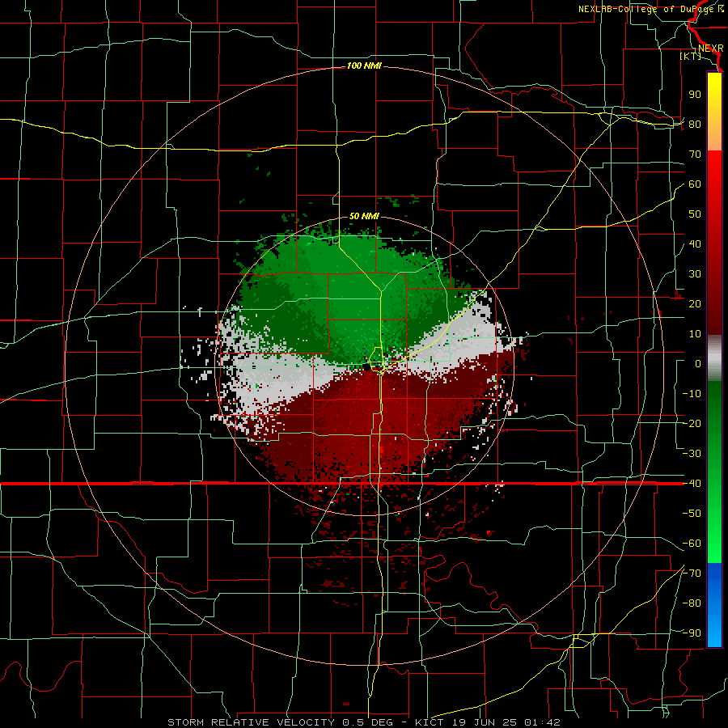Click the KICT radar site identifier

point(429,722)
